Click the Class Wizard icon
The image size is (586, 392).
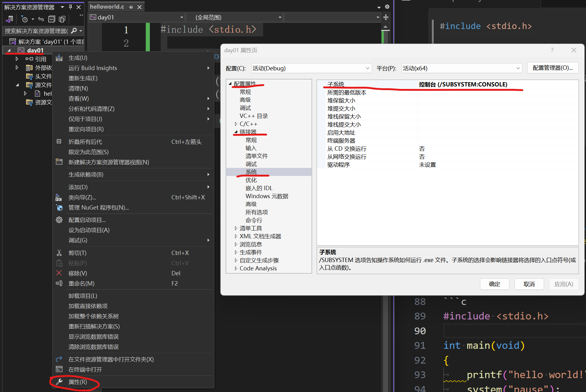point(59,197)
